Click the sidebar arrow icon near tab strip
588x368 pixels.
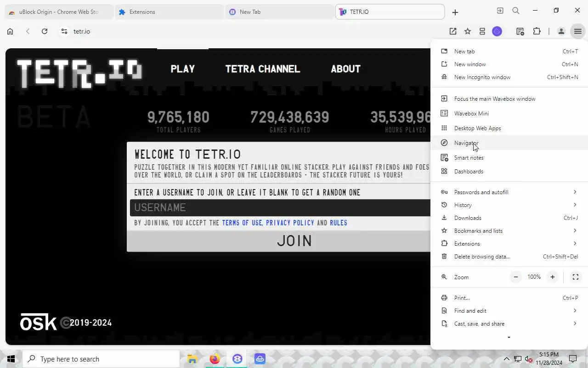pyautogui.click(x=500, y=11)
